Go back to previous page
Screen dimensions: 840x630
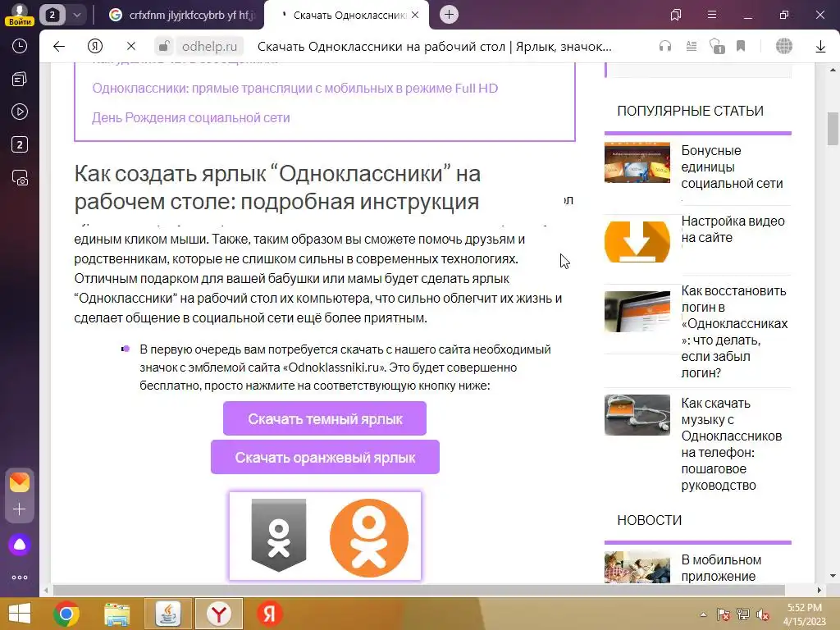click(x=59, y=47)
